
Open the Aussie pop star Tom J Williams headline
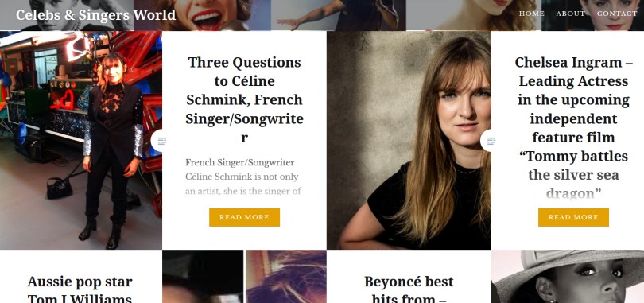click(80, 289)
